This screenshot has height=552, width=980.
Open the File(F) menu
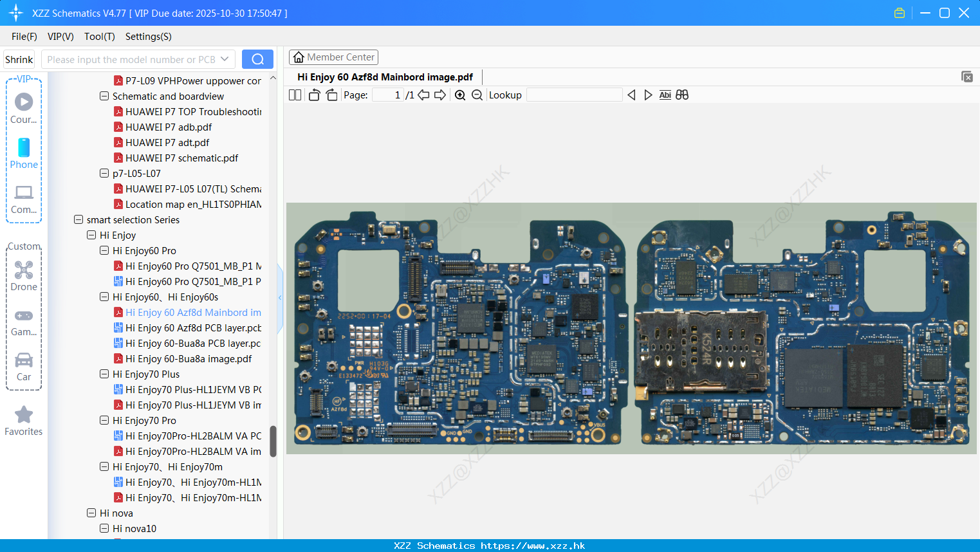[x=24, y=37]
